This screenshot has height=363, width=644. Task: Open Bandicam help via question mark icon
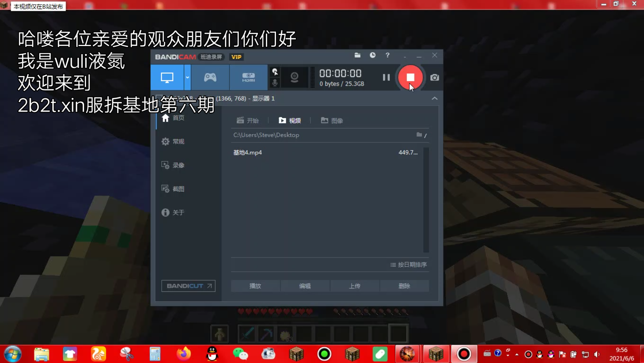[x=387, y=55]
